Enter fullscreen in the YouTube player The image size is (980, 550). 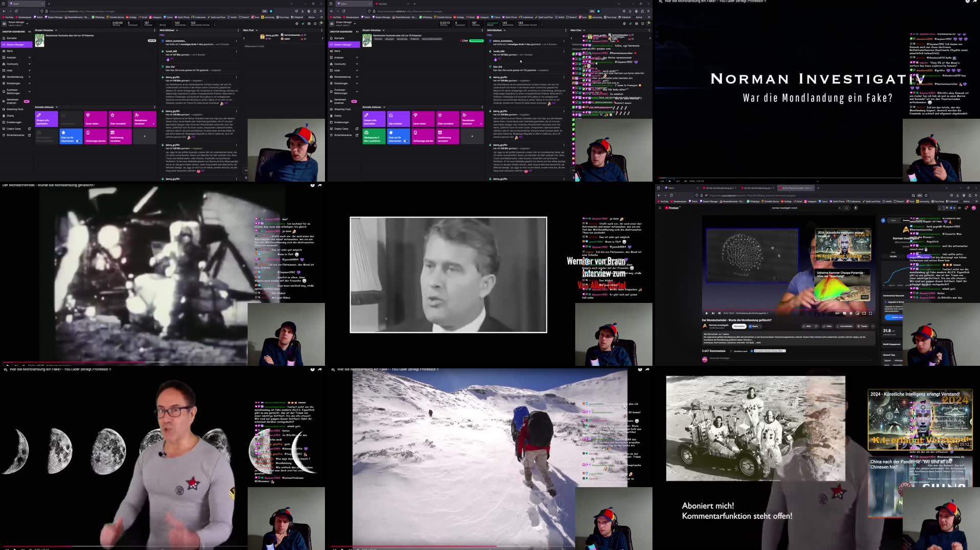tap(870, 313)
